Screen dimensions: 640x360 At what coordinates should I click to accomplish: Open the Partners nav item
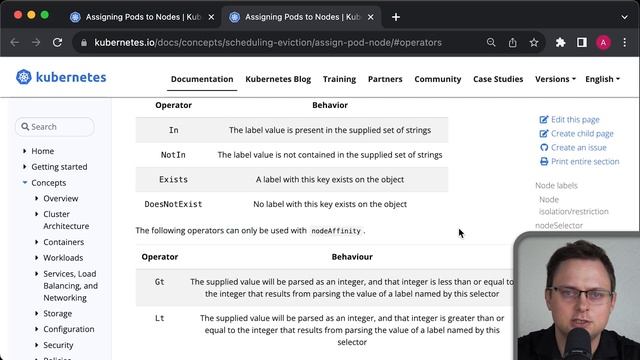pos(385,79)
